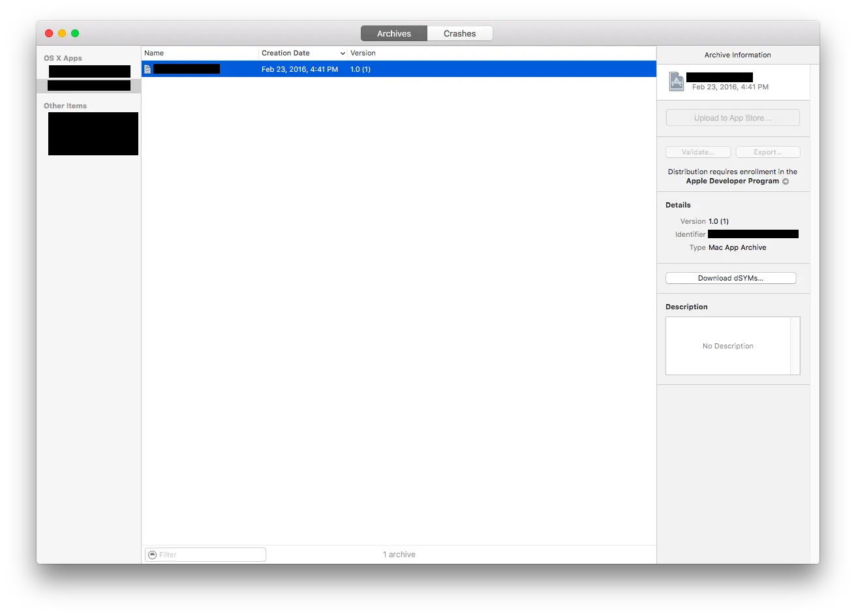
Task: Switch to the Archives tab
Action: 394,33
